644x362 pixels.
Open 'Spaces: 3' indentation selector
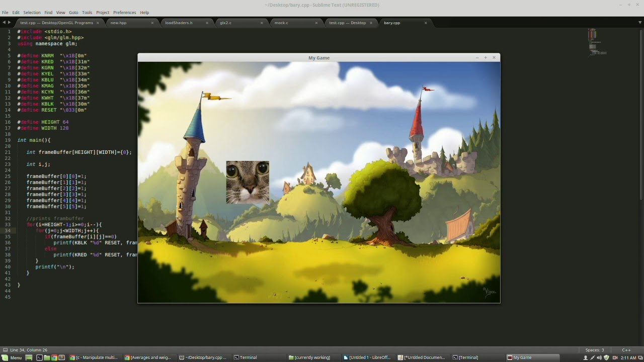point(595,350)
